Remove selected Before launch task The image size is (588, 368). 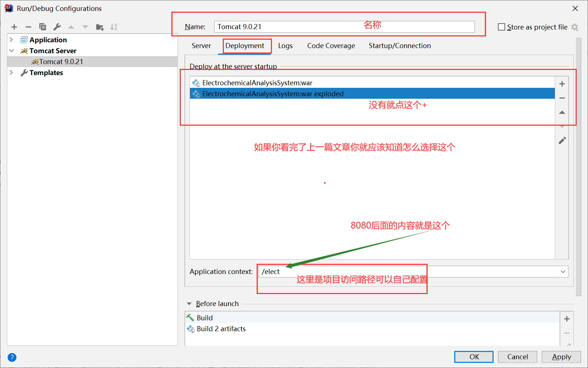(x=567, y=333)
